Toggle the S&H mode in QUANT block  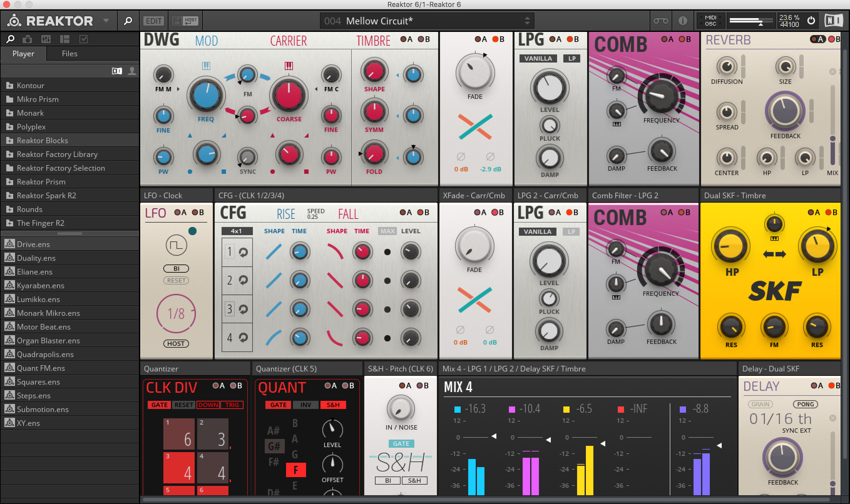(333, 405)
